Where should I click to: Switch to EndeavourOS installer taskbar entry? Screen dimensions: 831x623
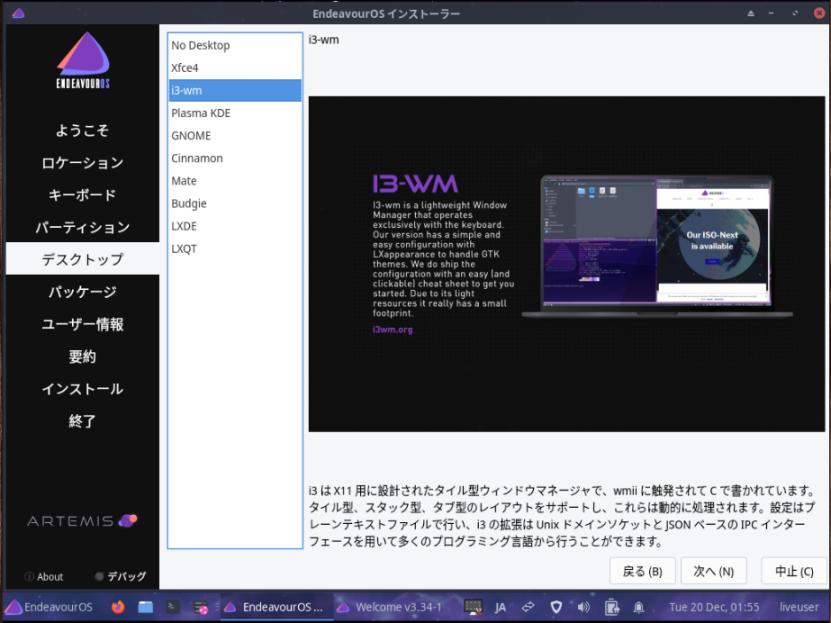(x=275, y=607)
